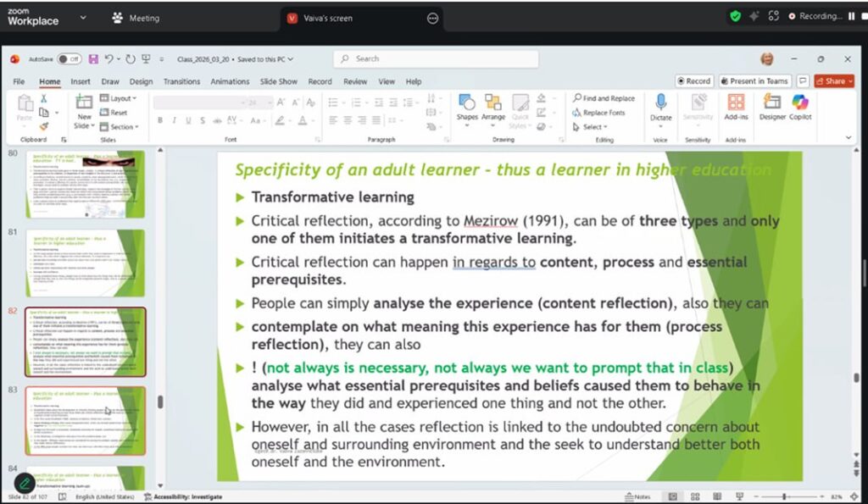Click the Undo arrow icon
Screen dimensions: 868x504
[109, 58]
